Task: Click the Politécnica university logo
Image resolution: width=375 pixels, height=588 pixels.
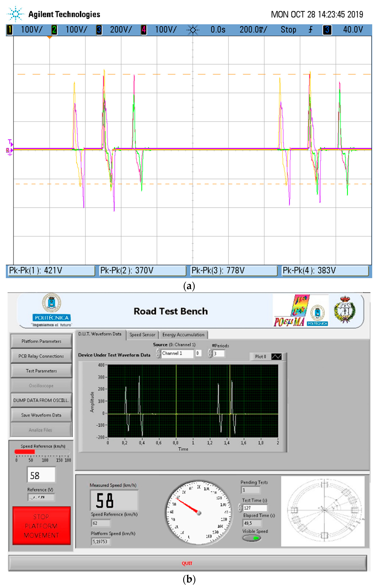Action: 52,310
